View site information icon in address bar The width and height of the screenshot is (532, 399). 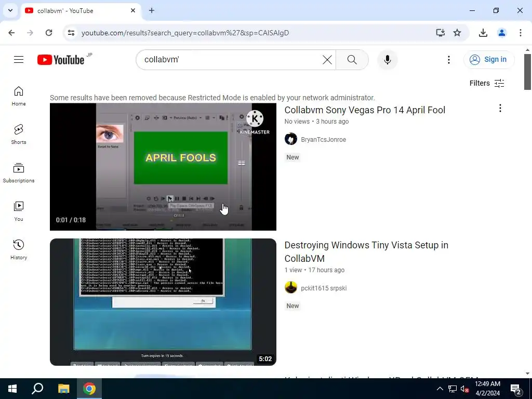click(x=71, y=33)
